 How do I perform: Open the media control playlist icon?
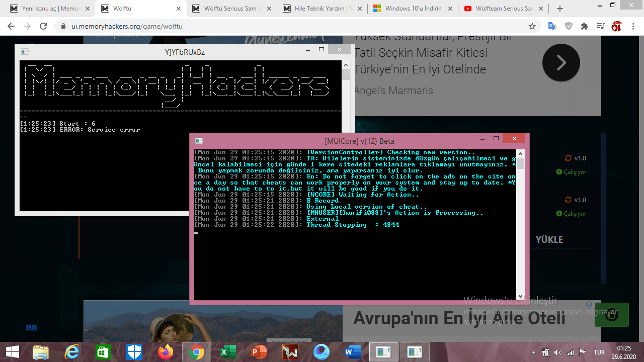(x=600, y=26)
